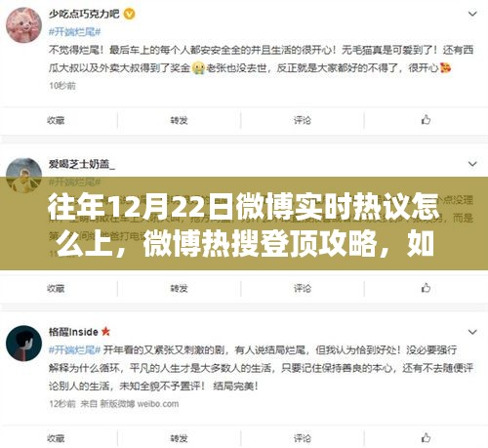Like the 格醒Inside post with thumbs-up
Image resolution: width=488 pixels, height=448 pixels.
point(426,437)
